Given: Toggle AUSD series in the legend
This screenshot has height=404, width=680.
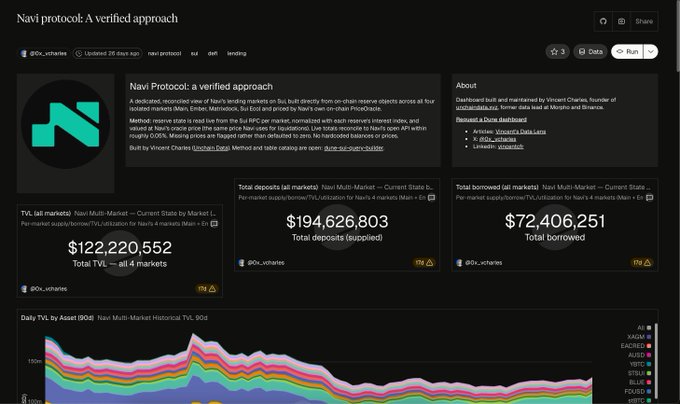Looking at the screenshot, I should click(x=640, y=355).
